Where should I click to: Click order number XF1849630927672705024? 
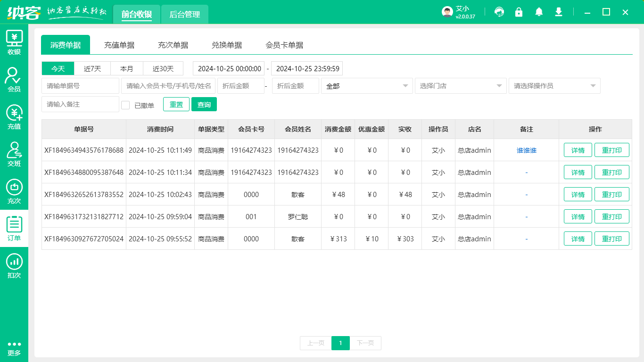(84, 239)
